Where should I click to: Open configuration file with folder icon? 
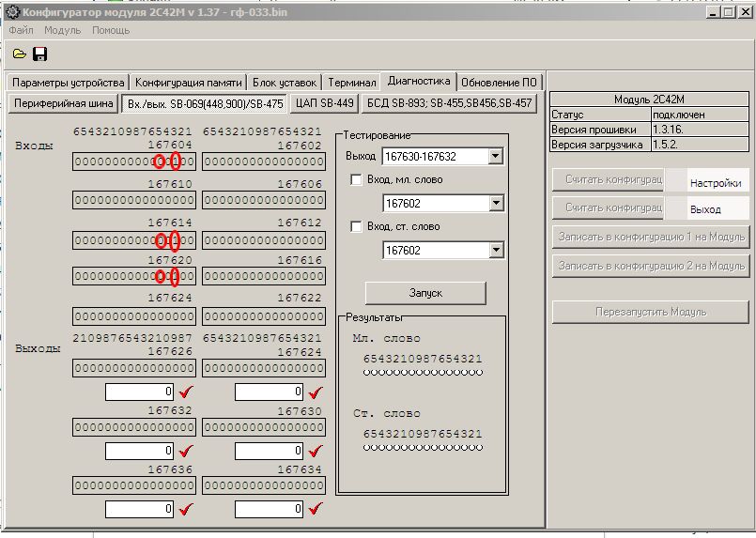pos(20,54)
